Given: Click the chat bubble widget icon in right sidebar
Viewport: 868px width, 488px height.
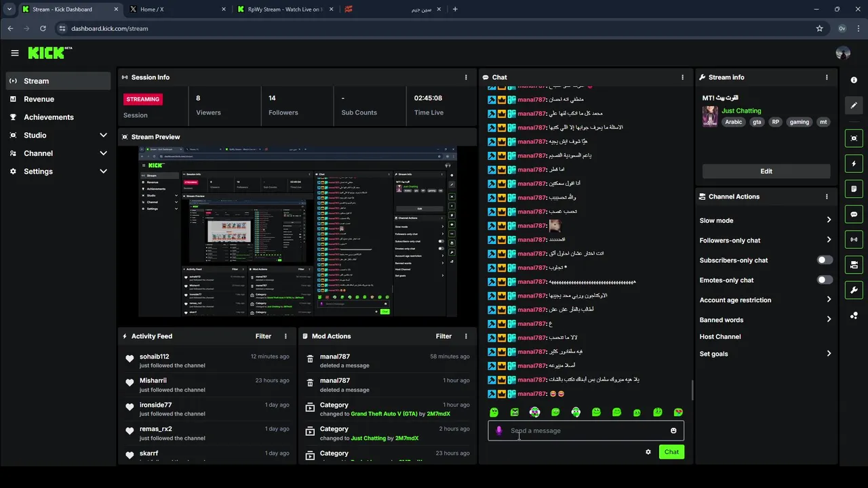Looking at the screenshot, I should [854, 214].
